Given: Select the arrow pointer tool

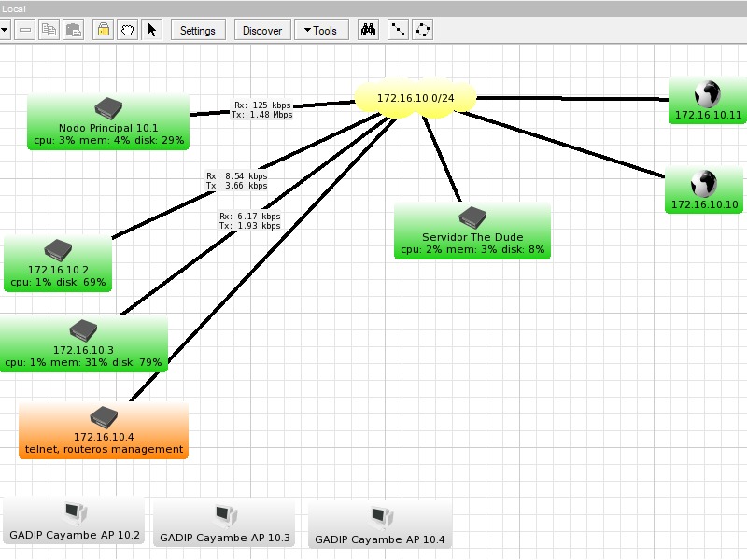Looking at the screenshot, I should (152, 30).
